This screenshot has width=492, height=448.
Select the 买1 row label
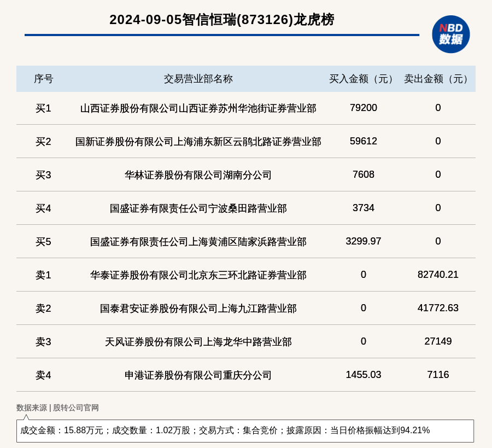[43, 108]
